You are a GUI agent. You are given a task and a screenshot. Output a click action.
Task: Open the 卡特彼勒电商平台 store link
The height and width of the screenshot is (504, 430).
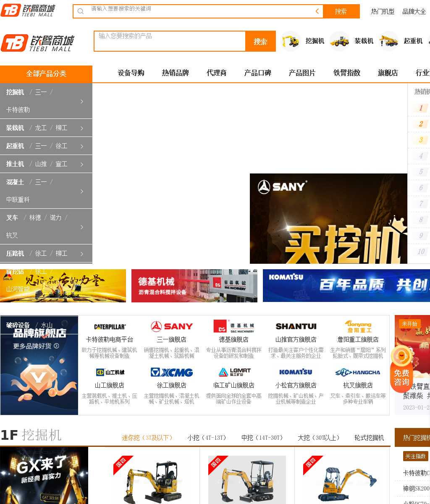110,339
